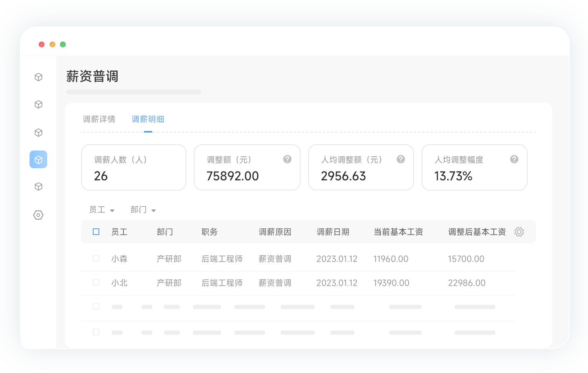Open the hexagon settings icon in sidebar
Screen dimensions: 588x373
pos(39,215)
